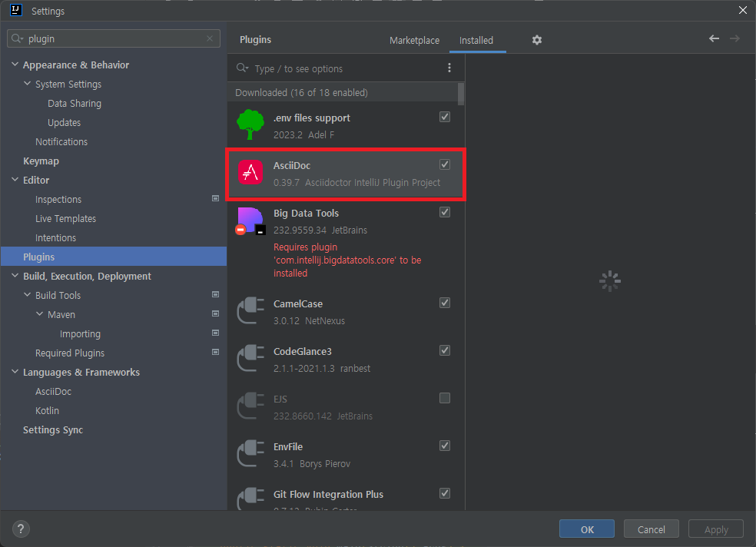Click the plugin list vertical scrollbar
Viewport: 756px width, 547px height.
tap(461, 94)
